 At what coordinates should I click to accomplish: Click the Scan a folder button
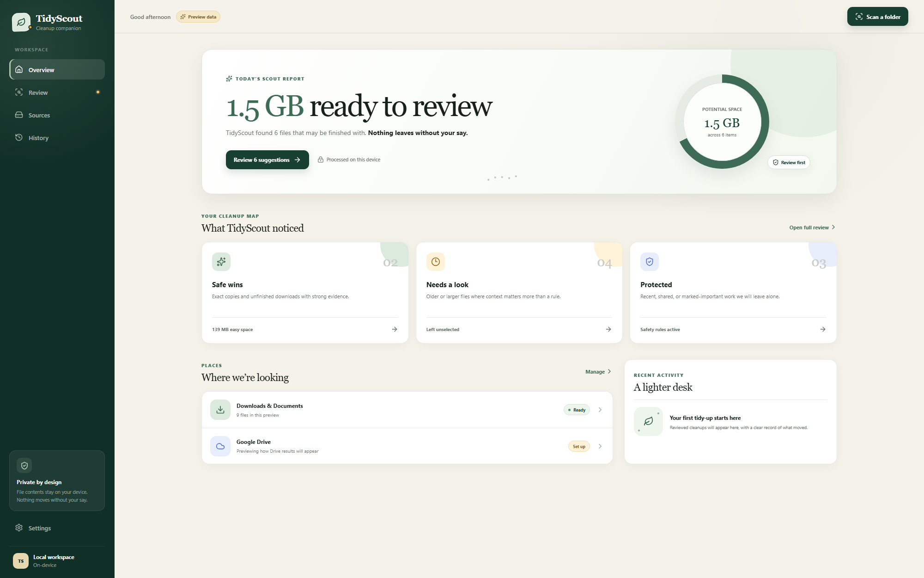pyautogui.click(x=877, y=17)
